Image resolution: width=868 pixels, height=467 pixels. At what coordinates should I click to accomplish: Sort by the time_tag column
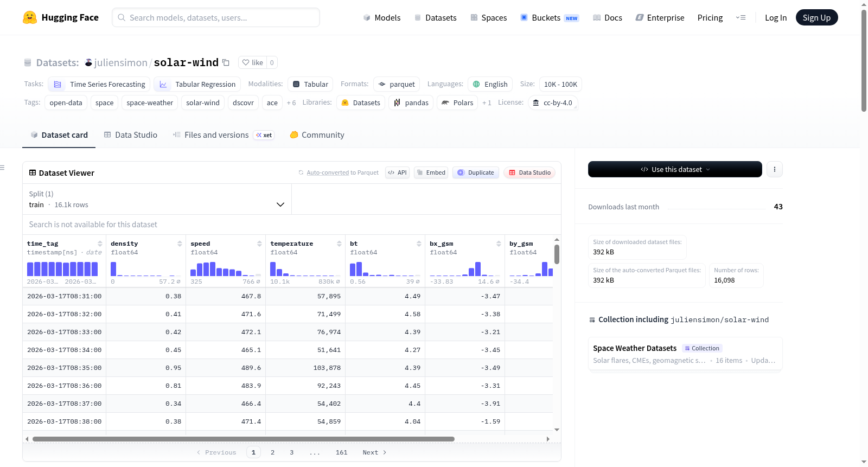pyautogui.click(x=100, y=244)
